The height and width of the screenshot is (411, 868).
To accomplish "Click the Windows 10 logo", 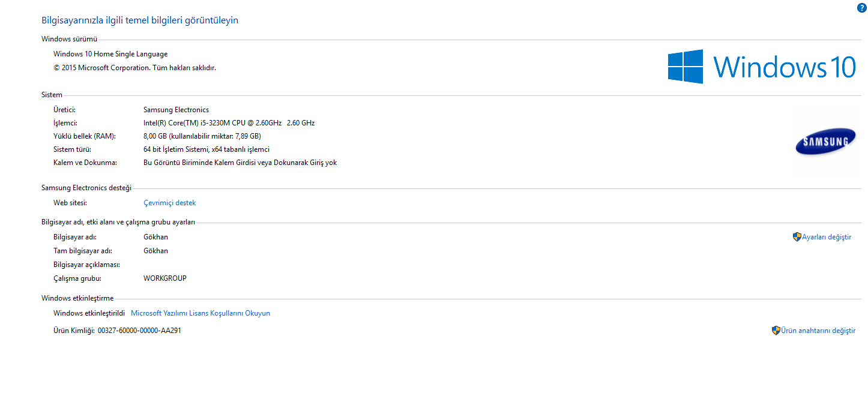I will point(761,66).
